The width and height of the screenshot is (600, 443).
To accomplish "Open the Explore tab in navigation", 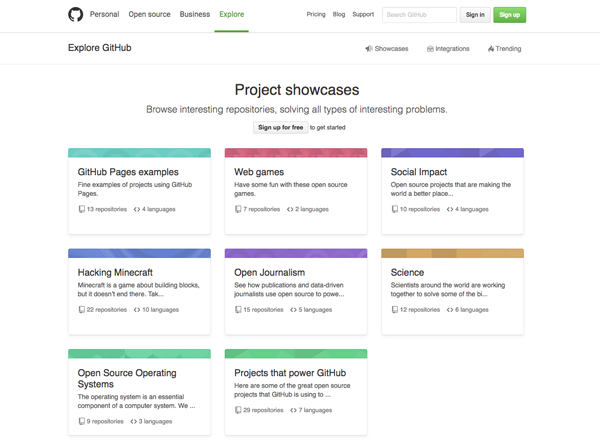I will (x=231, y=15).
